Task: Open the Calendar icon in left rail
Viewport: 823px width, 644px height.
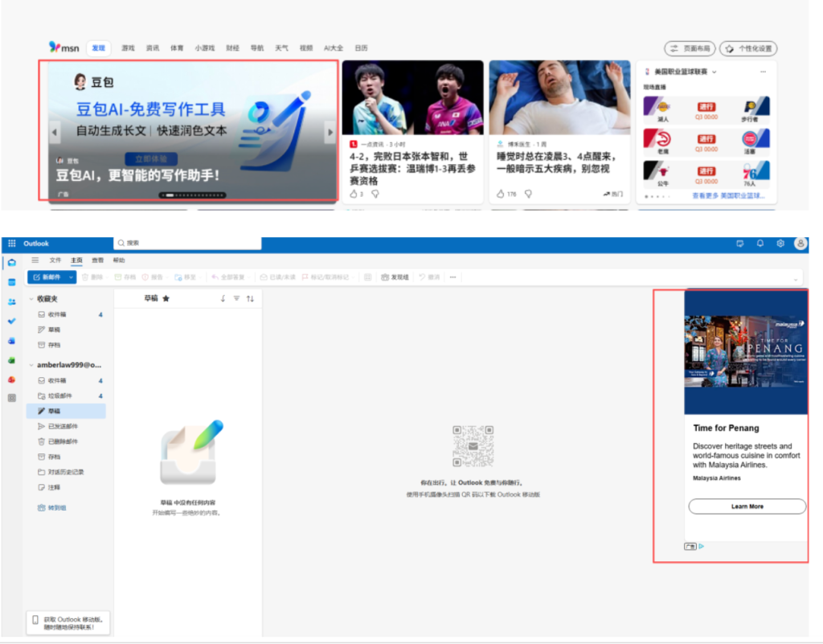Action: pyautogui.click(x=11, y=282)
